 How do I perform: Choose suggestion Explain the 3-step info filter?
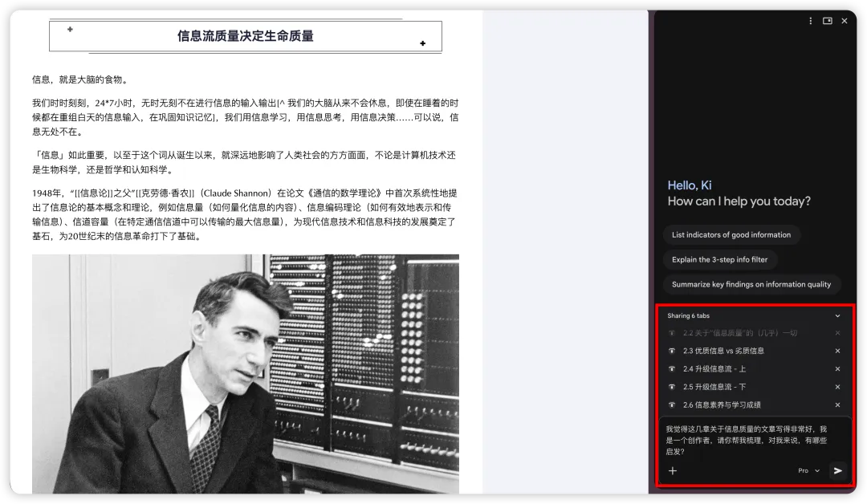pyautogui.click(x=719, y=260)
